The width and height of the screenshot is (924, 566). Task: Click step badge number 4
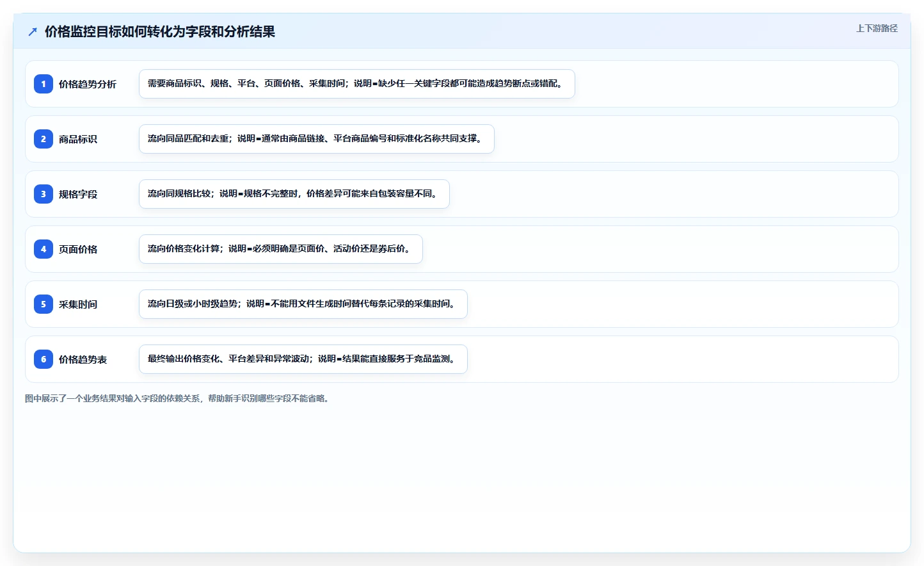[x=44, y=249]
